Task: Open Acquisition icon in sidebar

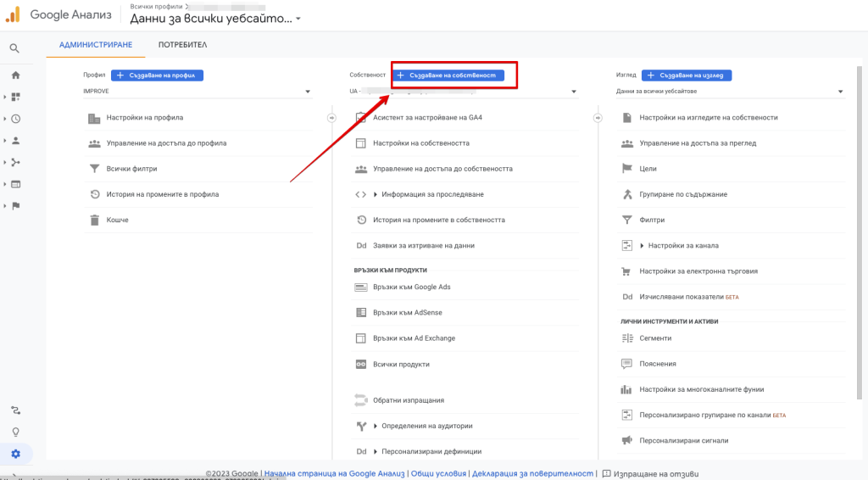Action: (15, 162)
